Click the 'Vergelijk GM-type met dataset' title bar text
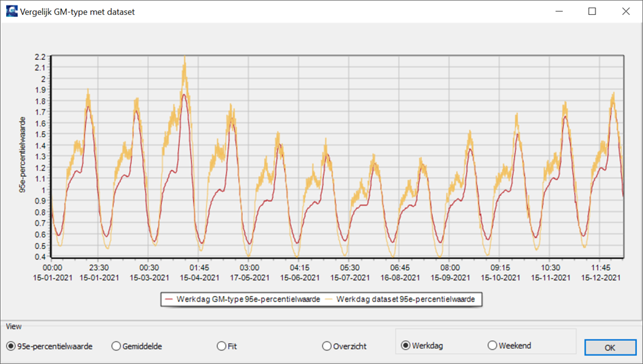The image size is (643, 364). tap(78, 12)
